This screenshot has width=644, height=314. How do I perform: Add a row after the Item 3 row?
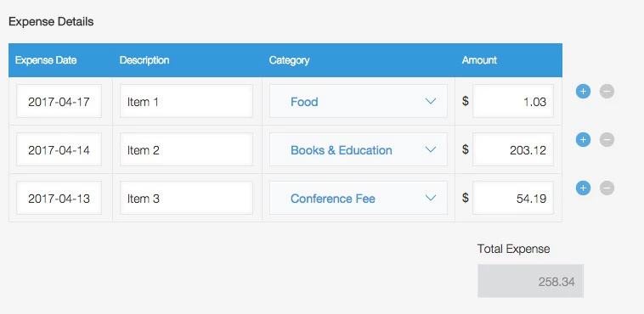click(583, 188)
